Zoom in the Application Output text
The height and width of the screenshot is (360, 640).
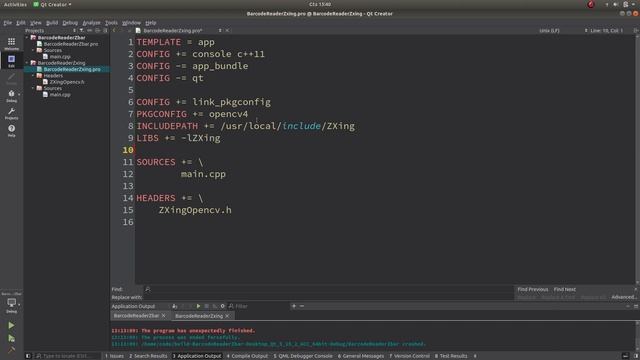pyautogui.click(x=293, y=306)
